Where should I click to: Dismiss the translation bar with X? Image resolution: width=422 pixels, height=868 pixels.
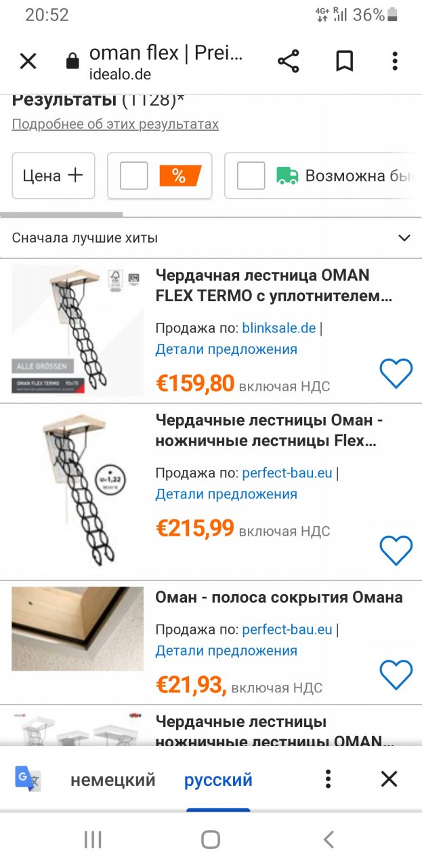point(389,779)
